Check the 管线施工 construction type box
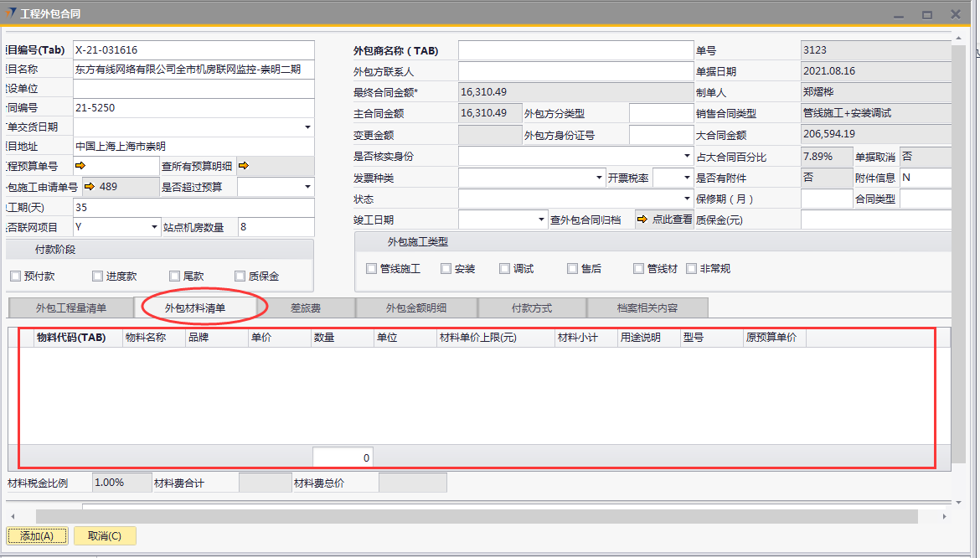 click(372, 269)
